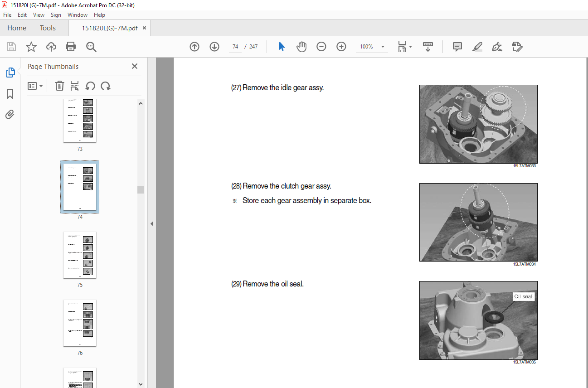Viewport: 588px width, 388px height.
Task: Click the thumbnails scrollbar down arrow
Action: [x=141, y=383]
